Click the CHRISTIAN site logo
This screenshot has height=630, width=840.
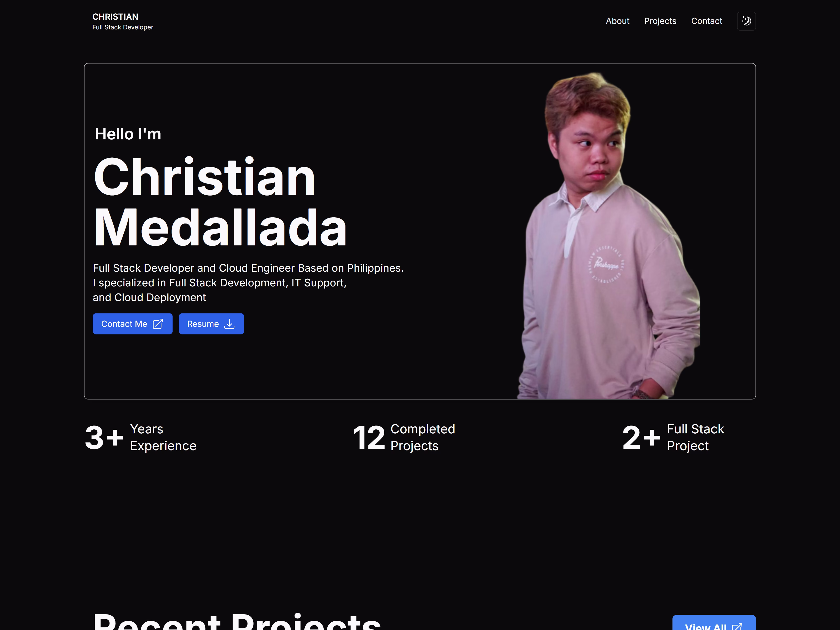tap(115, 17)
